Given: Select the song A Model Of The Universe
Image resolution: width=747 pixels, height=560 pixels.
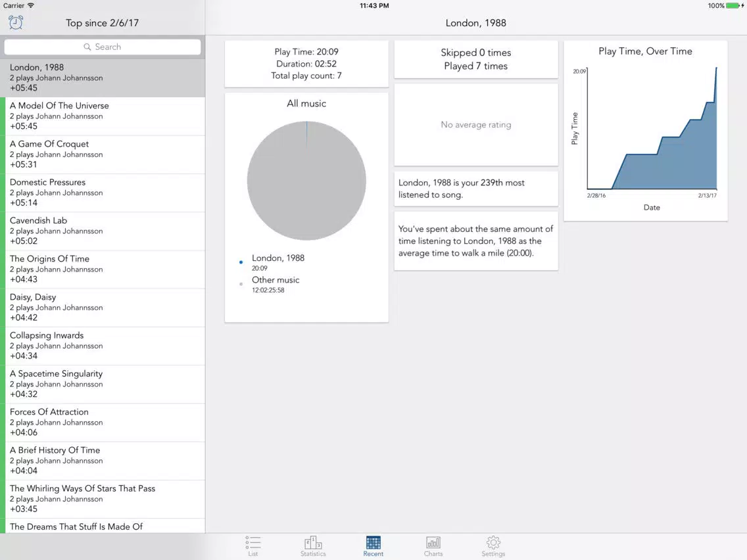Looking at the screenshot, I should click(103, 116).
